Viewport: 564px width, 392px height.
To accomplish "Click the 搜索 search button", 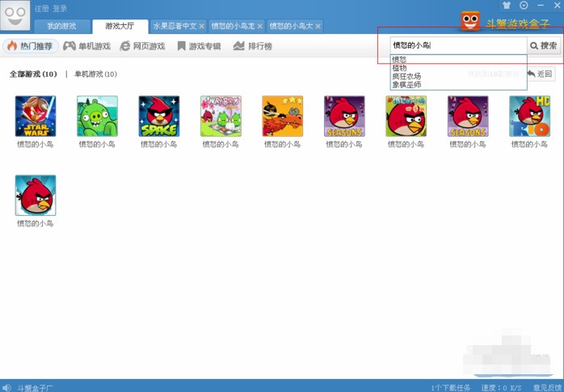I will tap(544, 46).
